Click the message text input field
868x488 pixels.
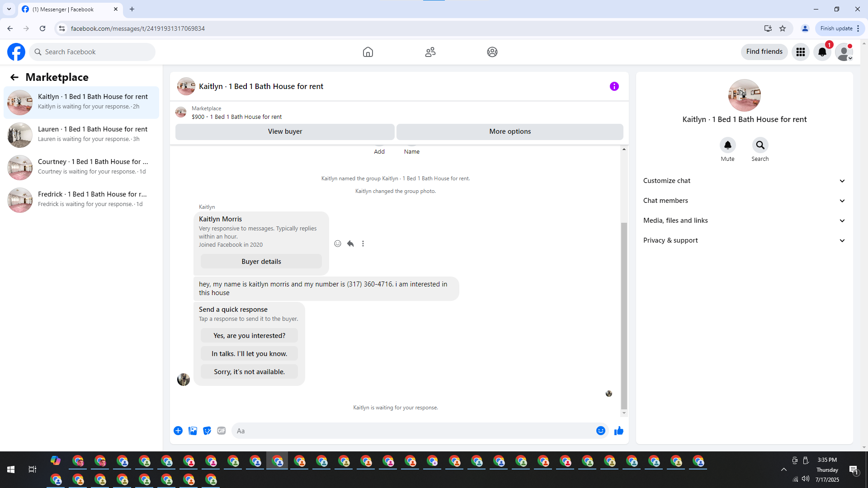pos(411,431)
